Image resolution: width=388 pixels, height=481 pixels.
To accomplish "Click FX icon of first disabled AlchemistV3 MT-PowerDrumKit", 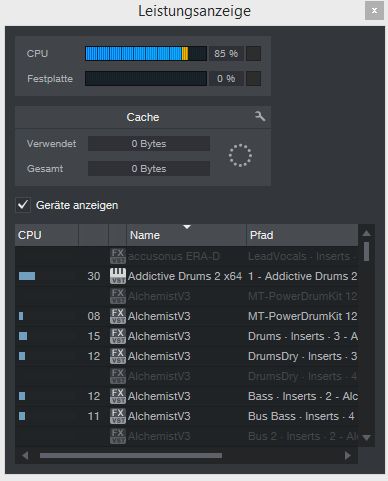I will coord(118,296).
